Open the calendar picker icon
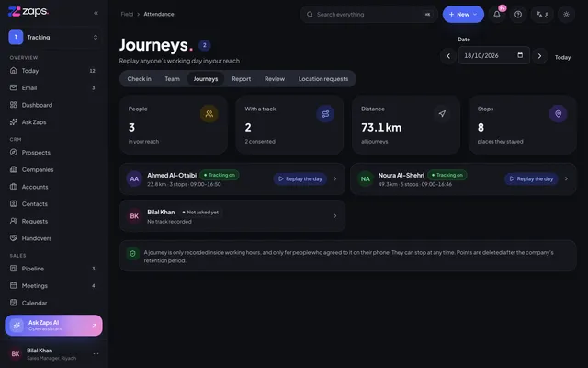 click(520, 55)
